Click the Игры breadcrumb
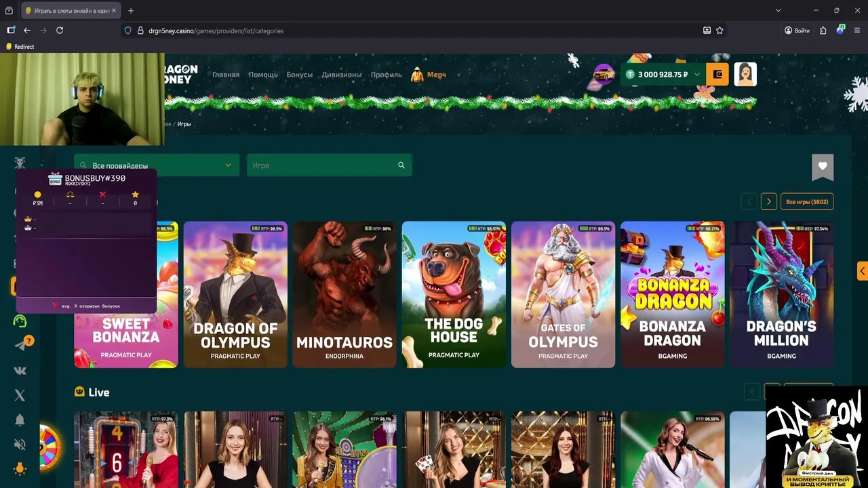Viewport: 868px width, 488px height. [x=184, y=124]
